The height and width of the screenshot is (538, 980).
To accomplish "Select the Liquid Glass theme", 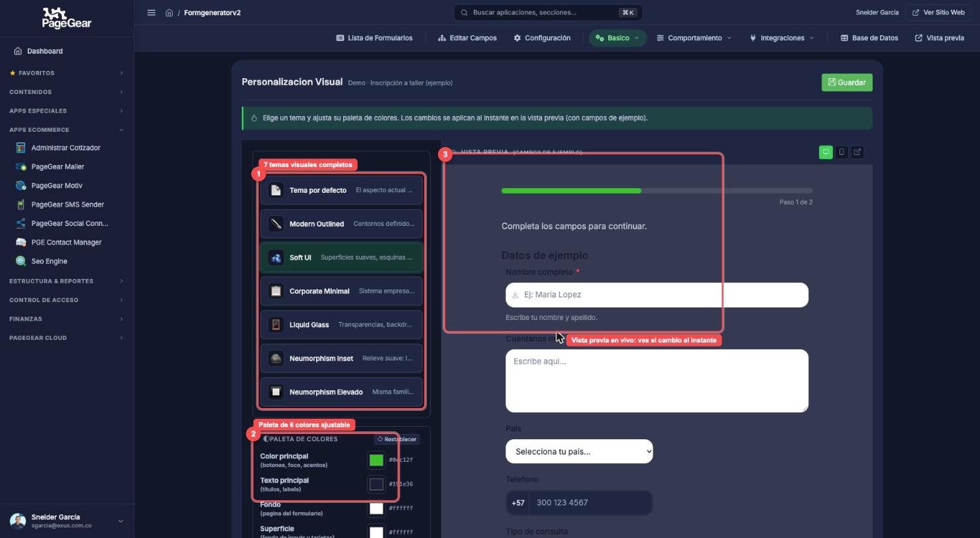I will click(341, 325).
